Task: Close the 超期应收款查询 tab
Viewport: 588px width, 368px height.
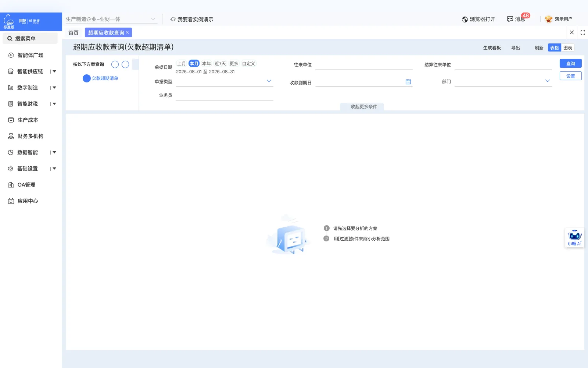Action: [127, 33]
